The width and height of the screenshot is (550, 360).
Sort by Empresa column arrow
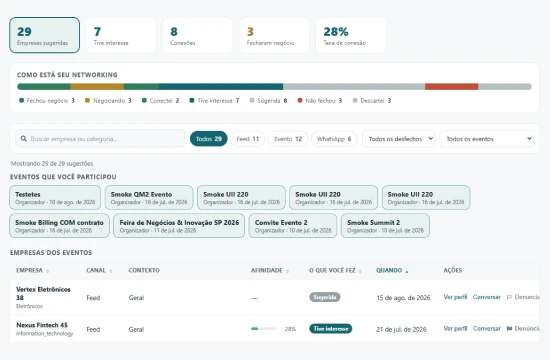click(x=48, y=271)
